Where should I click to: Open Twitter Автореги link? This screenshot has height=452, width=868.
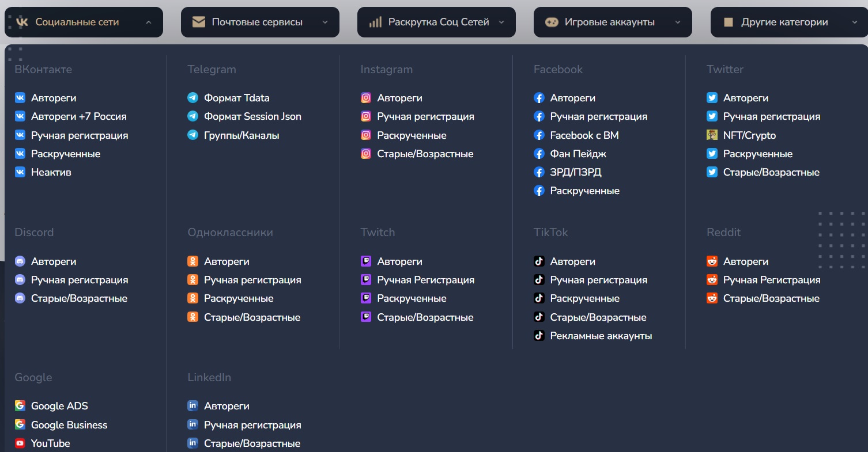[x=746, y=98]
